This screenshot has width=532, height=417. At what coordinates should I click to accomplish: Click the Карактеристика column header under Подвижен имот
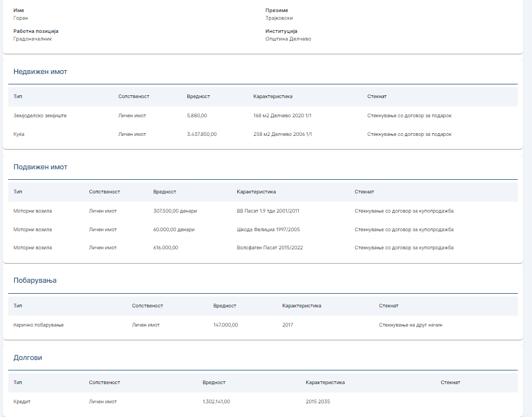pos(256,192)
